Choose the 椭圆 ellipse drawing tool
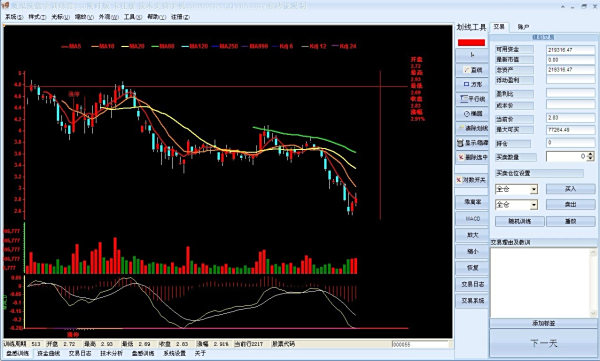This screenshot has width=600, height=361. [472, 114]
